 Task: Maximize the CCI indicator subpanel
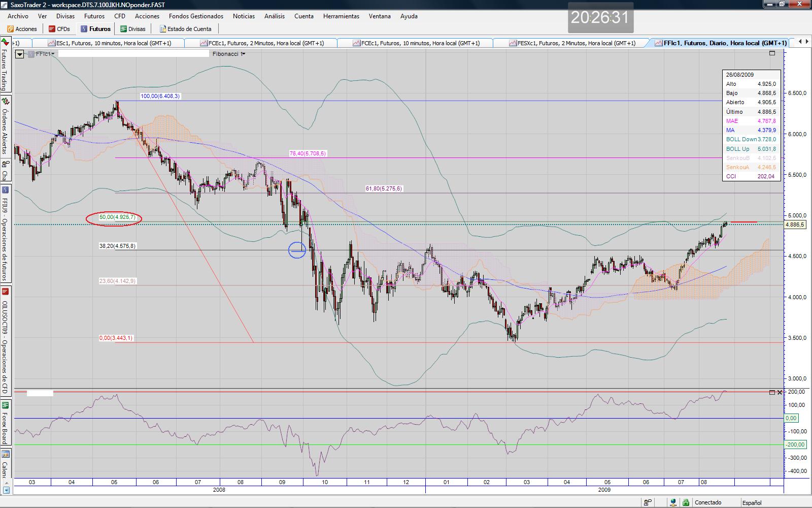tap(772, 392)
